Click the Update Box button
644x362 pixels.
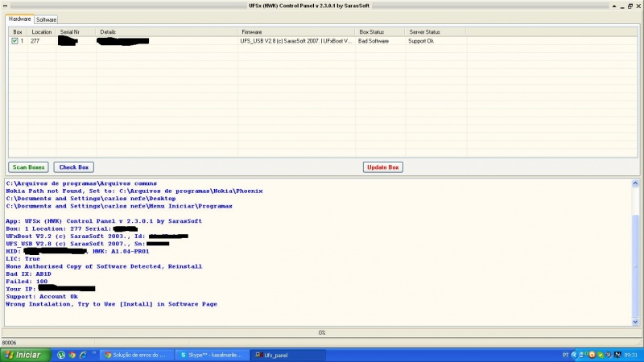(383, 167)
